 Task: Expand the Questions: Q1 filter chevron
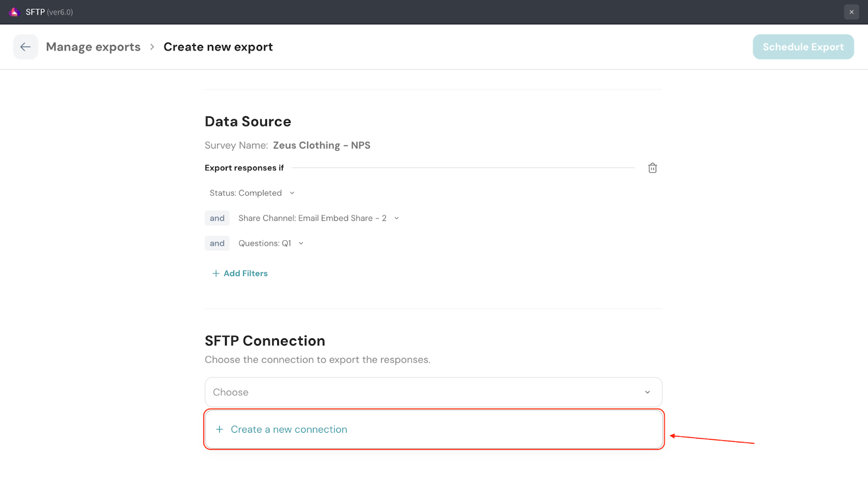pyautogui.click(x=301, y=243)
